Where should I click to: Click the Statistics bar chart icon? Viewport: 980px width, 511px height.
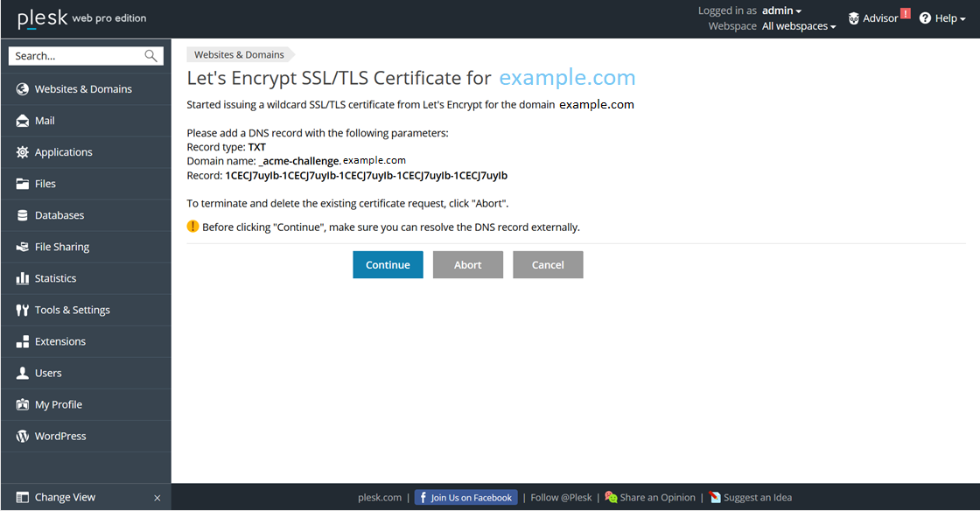tap(23, 278)
